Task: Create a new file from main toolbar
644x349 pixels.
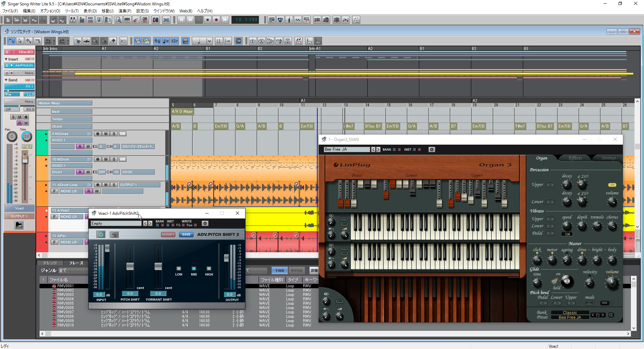Action: [x=8, y=20]
